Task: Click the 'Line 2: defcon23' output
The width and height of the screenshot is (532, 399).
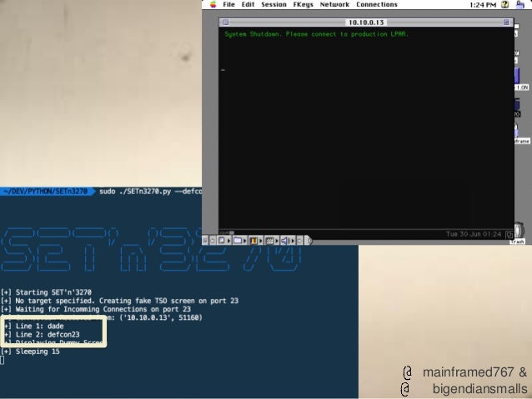Action: 42,335
